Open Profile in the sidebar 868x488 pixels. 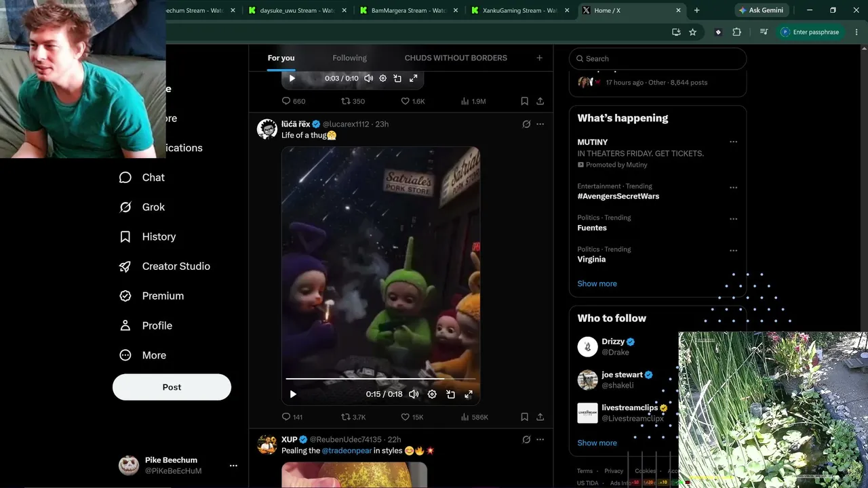146,325
